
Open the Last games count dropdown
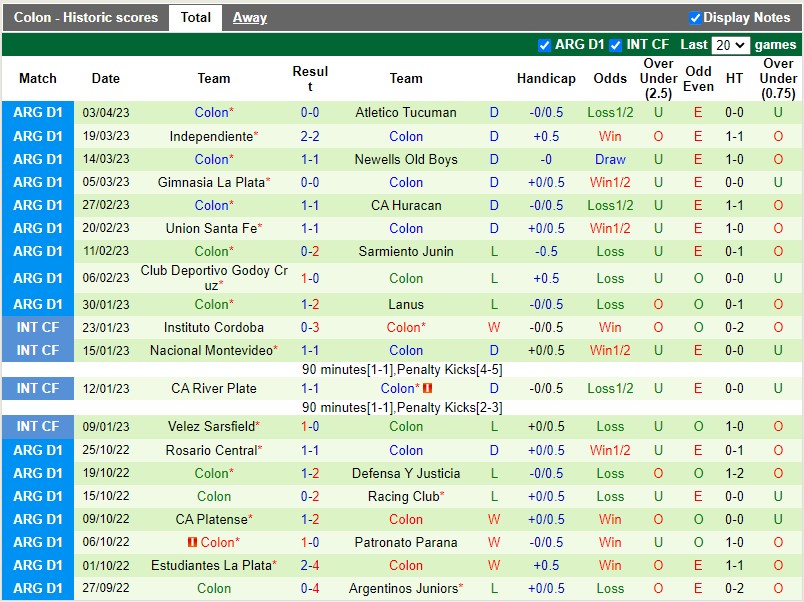tap(730, 45)
